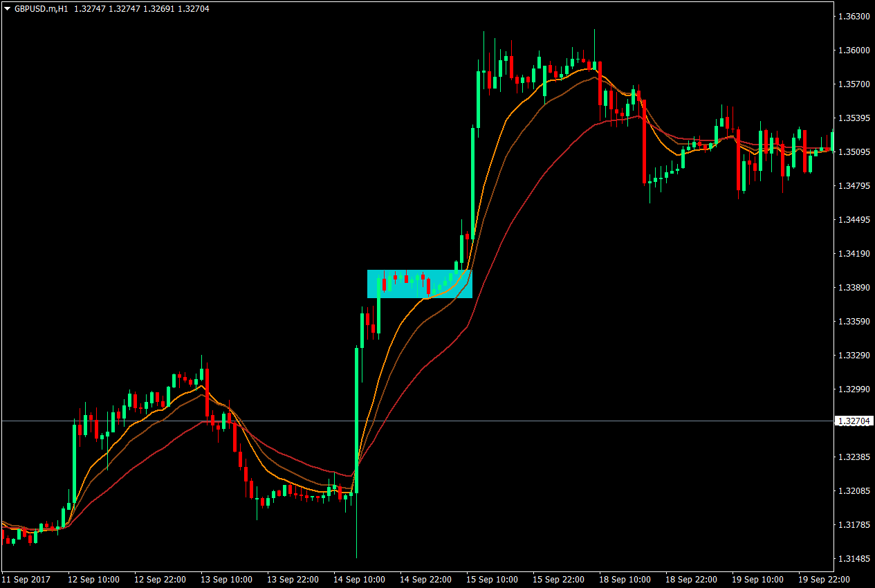Click the 1.36000 price axis label
The height and width of the screenshot is (588, 875).
point(853,50)
